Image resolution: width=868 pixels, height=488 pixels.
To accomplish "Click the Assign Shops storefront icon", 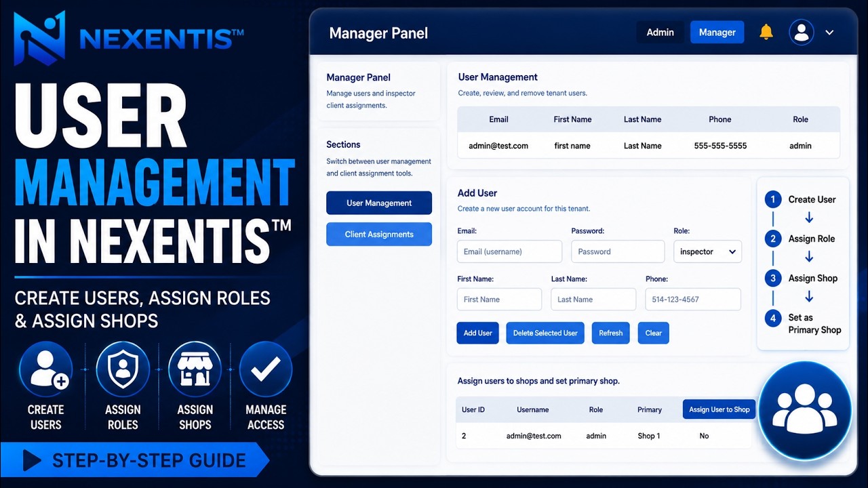I will click(195, 369).
